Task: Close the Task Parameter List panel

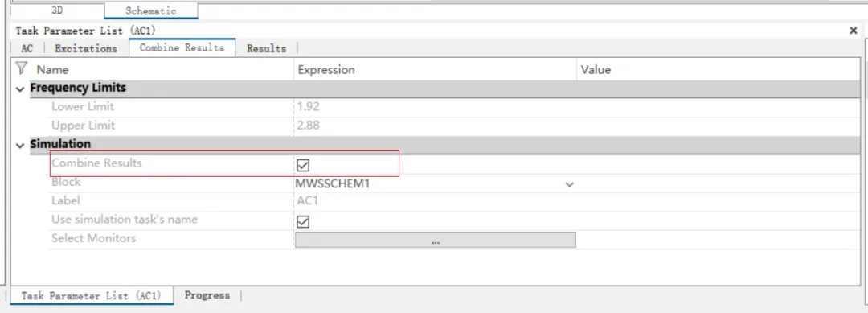Action: [x=853, y=31]
